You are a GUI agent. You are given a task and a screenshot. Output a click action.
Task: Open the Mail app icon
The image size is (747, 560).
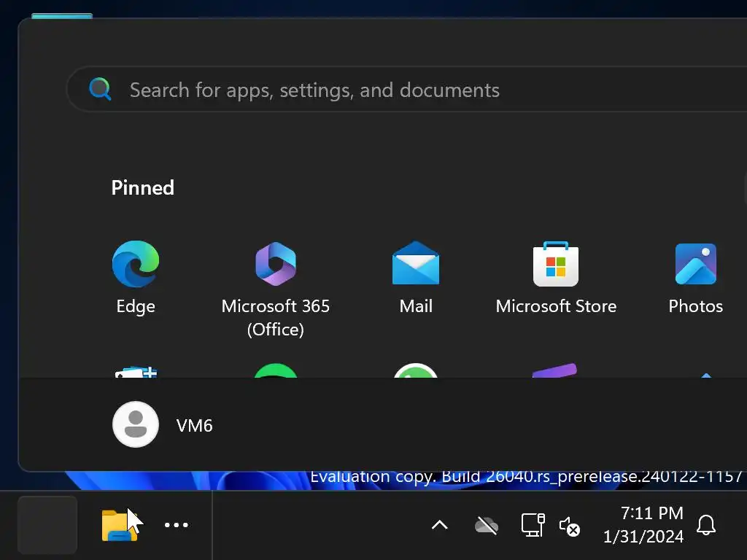[x=415, y=262]
